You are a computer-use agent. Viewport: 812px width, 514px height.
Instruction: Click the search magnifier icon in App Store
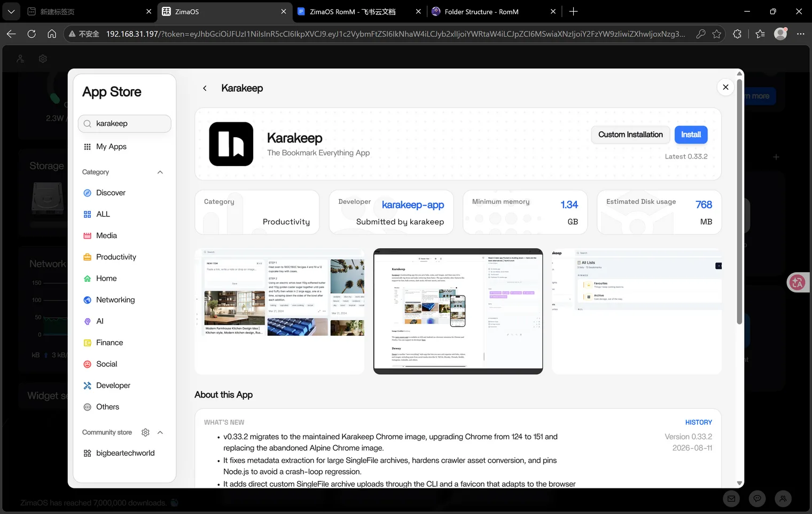(x=88, y=124)
